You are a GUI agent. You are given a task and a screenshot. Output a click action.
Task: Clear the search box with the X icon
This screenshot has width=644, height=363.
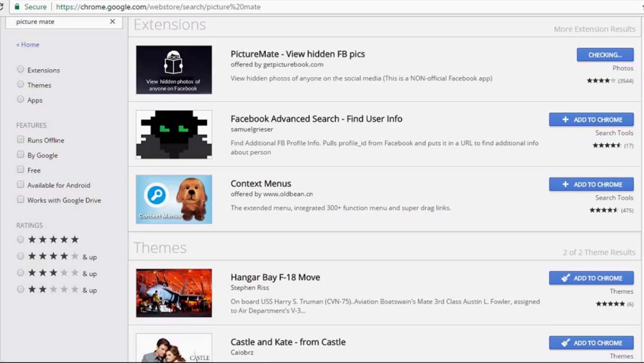coord(112,21)
